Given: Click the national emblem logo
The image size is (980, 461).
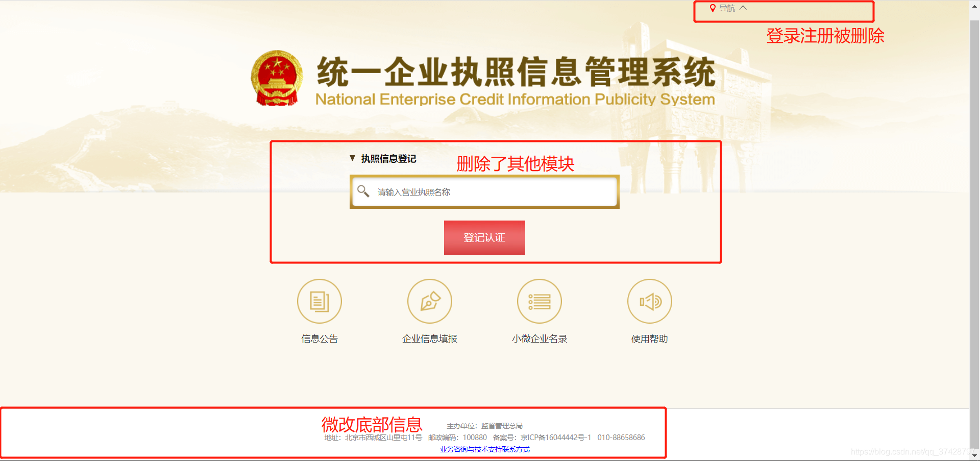Looking at the screenshot, I should tap(277, 78).
